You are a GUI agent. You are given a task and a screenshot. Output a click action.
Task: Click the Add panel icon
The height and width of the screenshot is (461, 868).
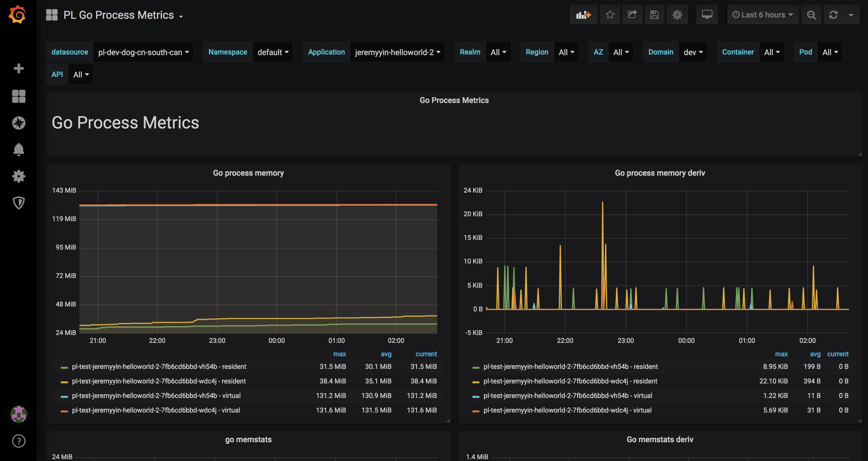coord(583,15)
